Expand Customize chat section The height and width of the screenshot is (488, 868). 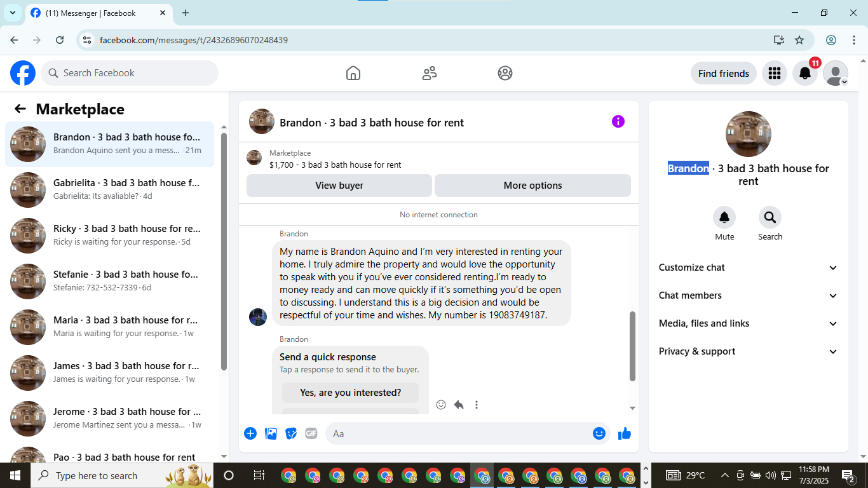tap(749, 268)
